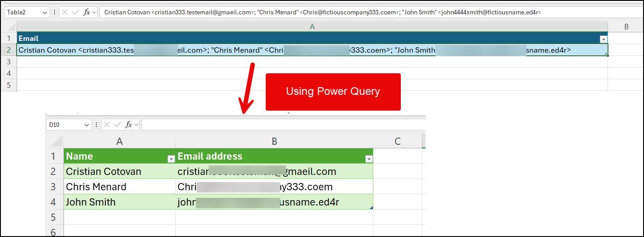Select the John Smith name cell
Screen dimensions: 644x237
click(119, 202)
